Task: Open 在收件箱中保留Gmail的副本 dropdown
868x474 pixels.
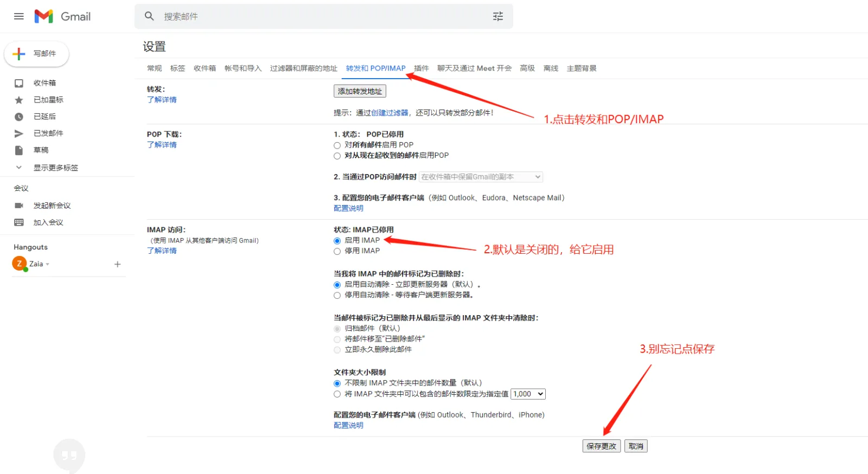Action: (x=481, y=177)
